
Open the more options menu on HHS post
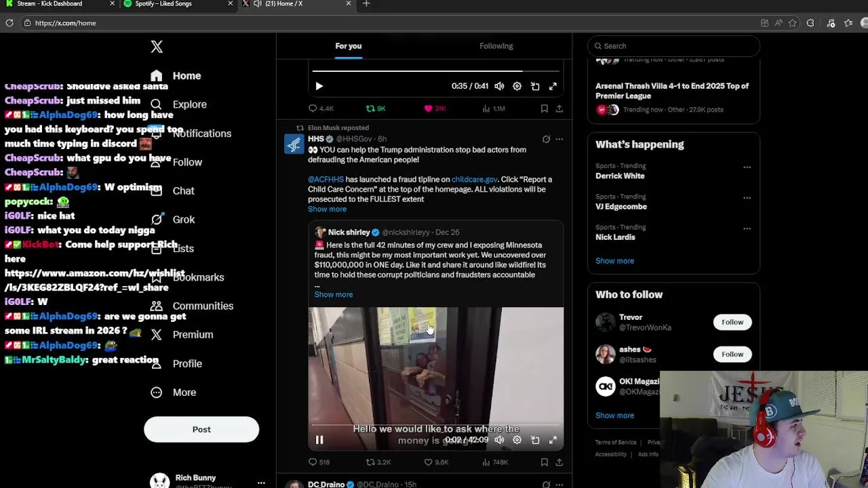559,139
